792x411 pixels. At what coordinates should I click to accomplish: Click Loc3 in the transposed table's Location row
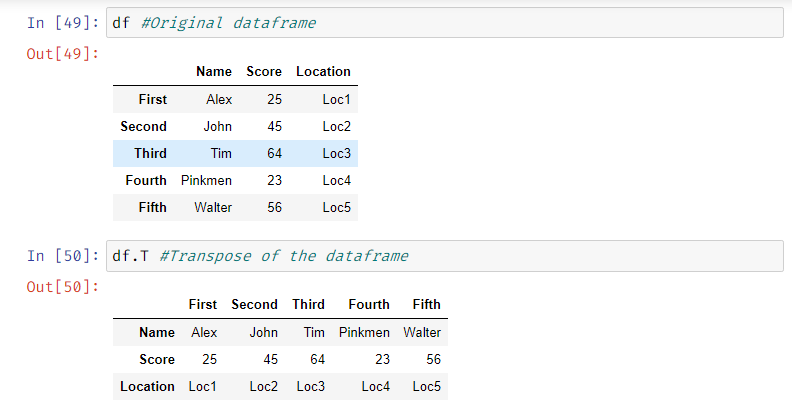pyautogui.click(x=311, y=386)
